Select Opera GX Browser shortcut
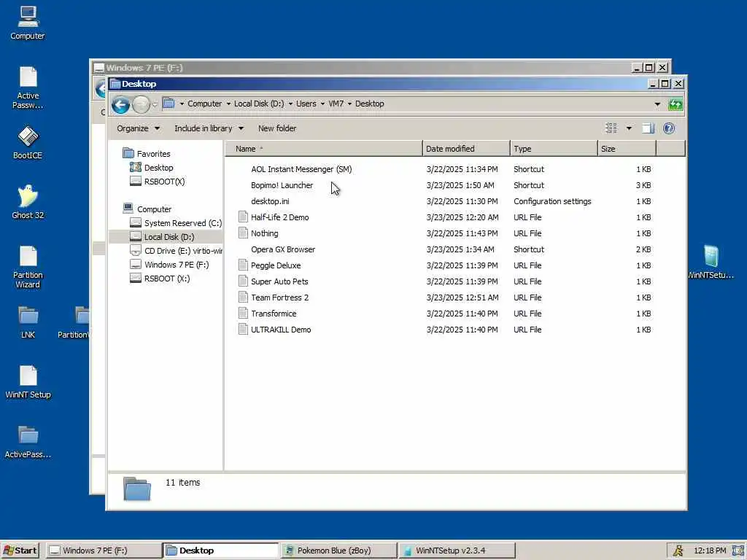The height and width of the screenshot is (560, 747). (x=283, y=249)
